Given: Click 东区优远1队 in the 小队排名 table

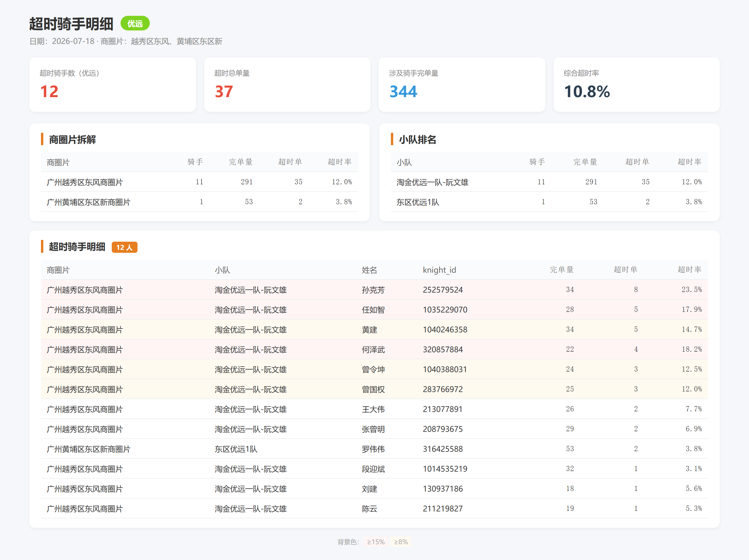Looking at the screenshot, I should pos(418,202).
